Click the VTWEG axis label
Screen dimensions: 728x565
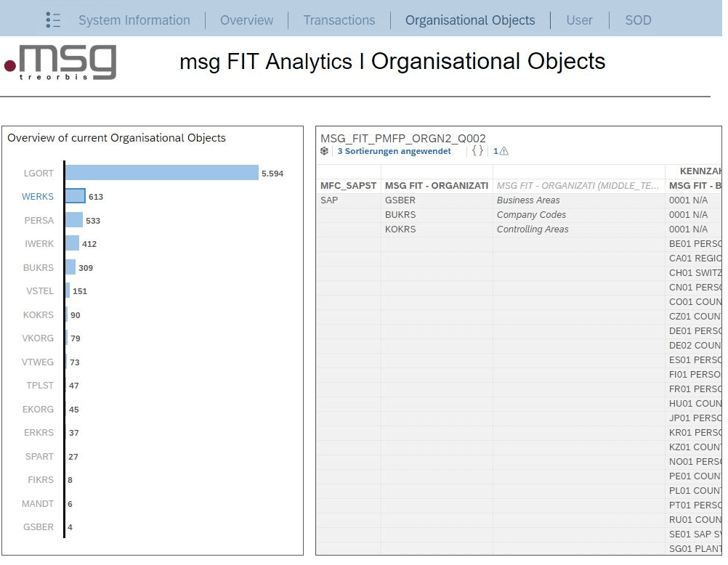click(38, 362)
